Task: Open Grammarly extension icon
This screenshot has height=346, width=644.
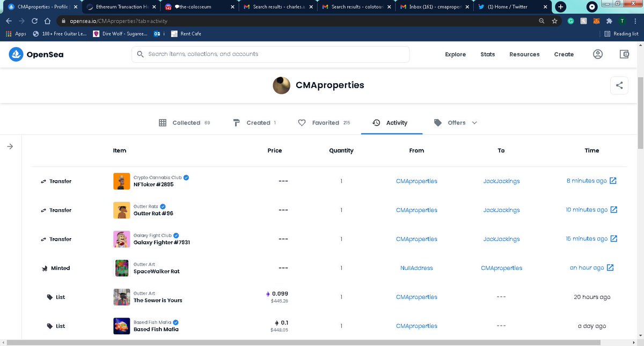Action: point(570,21)
